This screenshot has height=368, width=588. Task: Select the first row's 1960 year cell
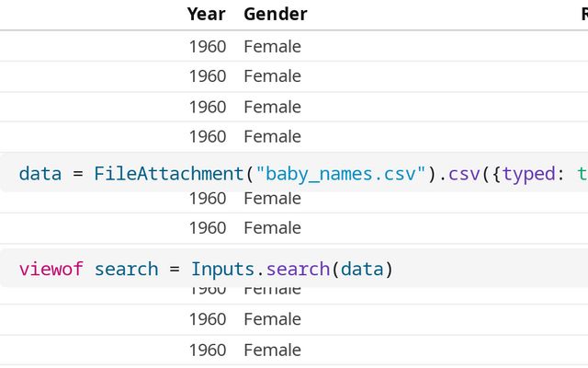207,47
